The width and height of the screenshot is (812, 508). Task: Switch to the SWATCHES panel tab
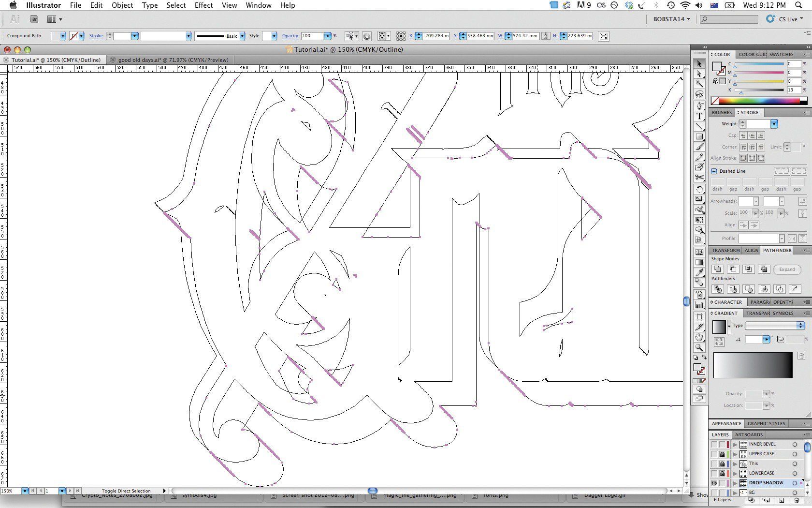[x=781, y=54]
